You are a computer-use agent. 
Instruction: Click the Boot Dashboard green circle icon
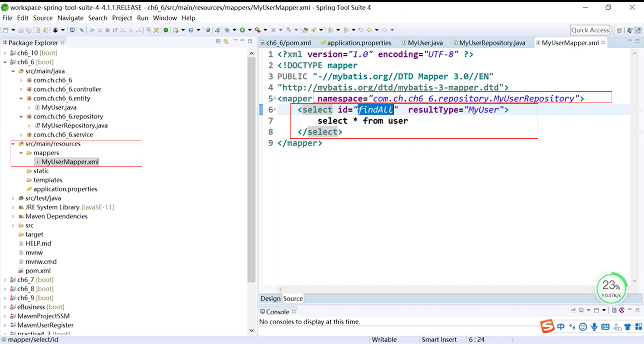[166, 30]
